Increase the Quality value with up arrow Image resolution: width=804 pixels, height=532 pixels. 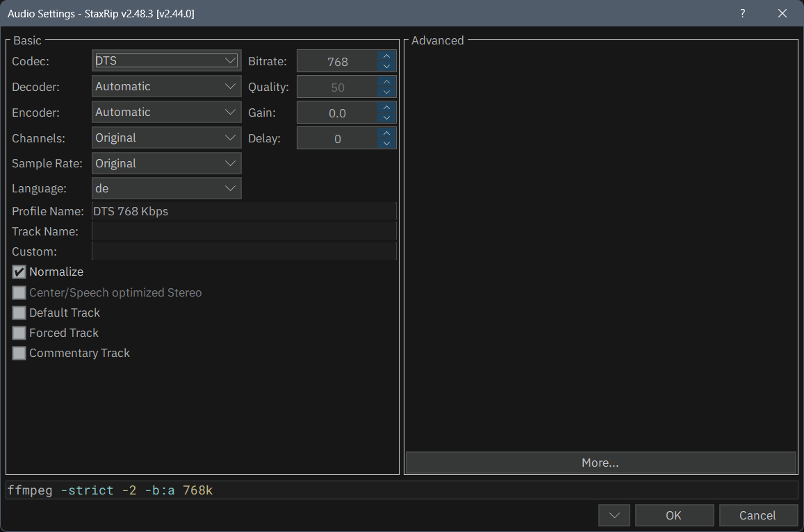(386, 81)
